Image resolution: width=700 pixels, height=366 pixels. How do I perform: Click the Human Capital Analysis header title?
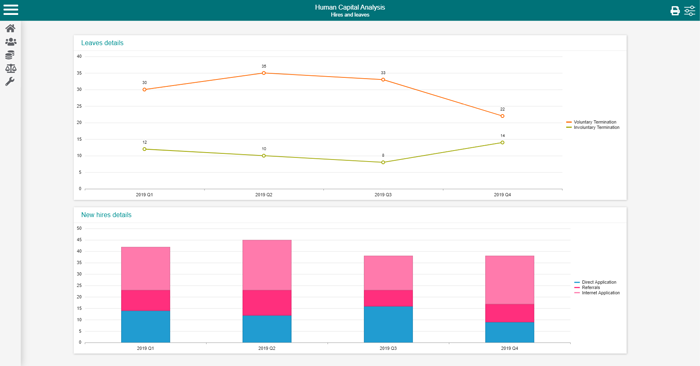(350, 7)
